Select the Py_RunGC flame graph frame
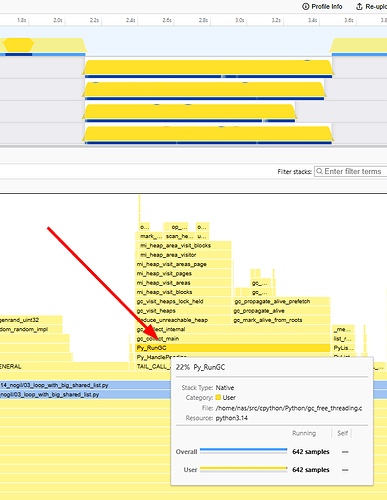The image size is (387, 500). click(233, 348)
